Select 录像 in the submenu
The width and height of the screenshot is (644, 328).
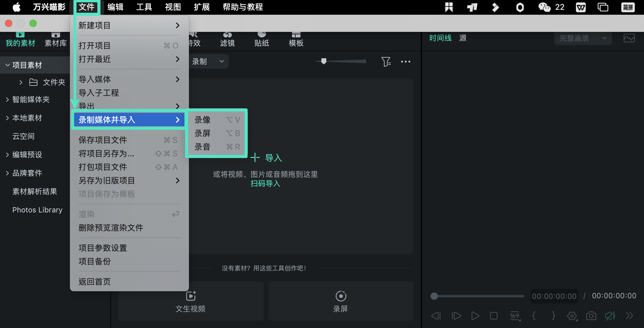click(x=217, y=120)
